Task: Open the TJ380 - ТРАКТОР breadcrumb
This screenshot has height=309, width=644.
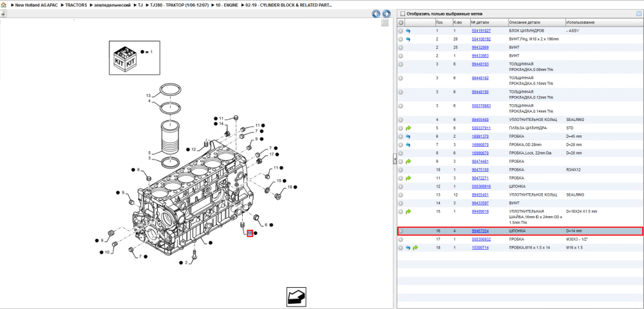Action: coord(178,6)
